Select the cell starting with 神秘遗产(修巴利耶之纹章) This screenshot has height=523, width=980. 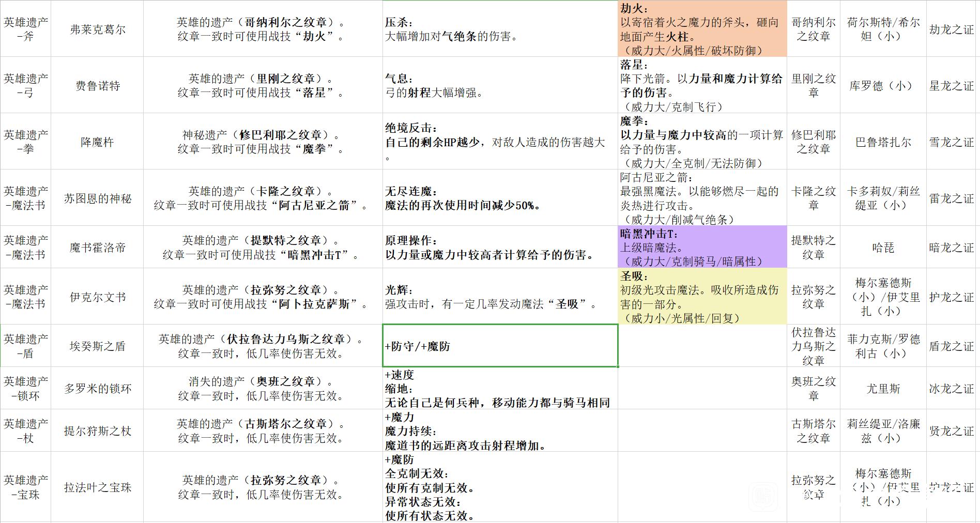[x=263, y=142]
